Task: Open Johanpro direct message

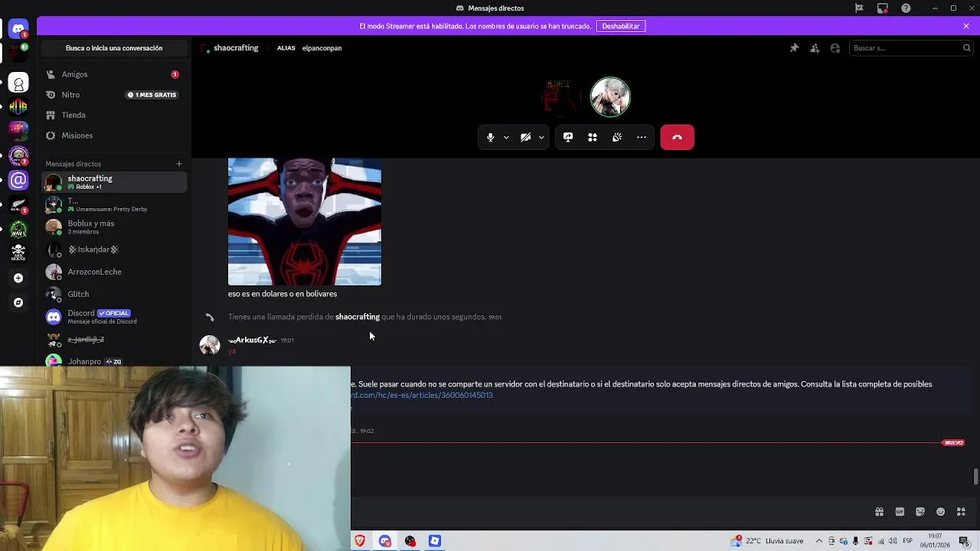Action: pos(113,361)
